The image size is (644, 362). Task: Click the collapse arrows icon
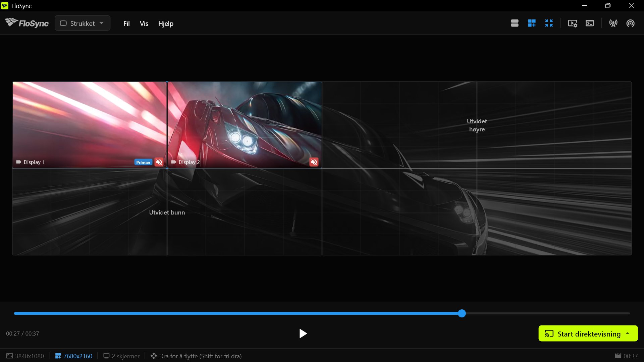point(549,23)
